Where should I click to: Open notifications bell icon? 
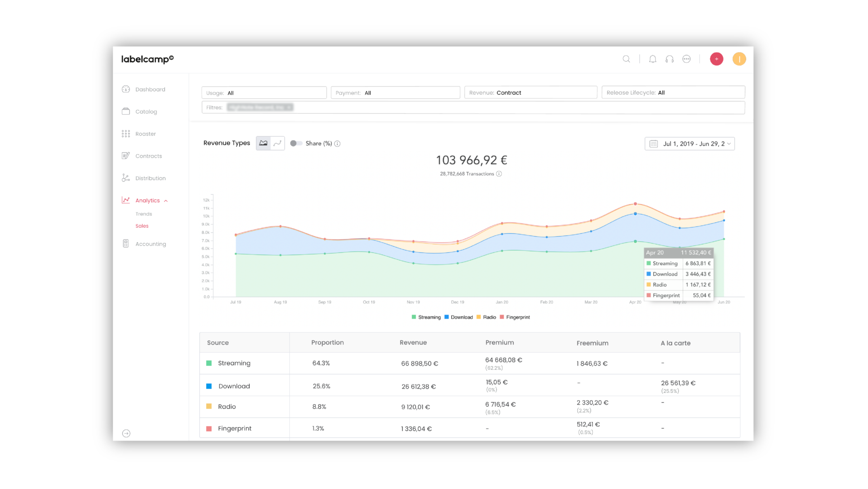tap(652, 59)
